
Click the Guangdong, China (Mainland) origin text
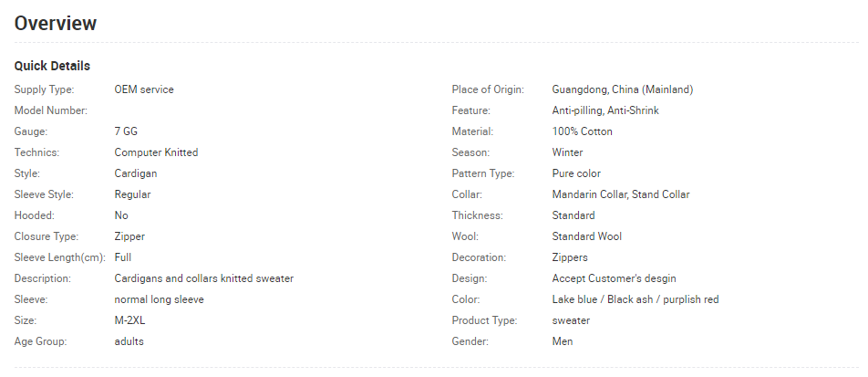click(622, 89)
